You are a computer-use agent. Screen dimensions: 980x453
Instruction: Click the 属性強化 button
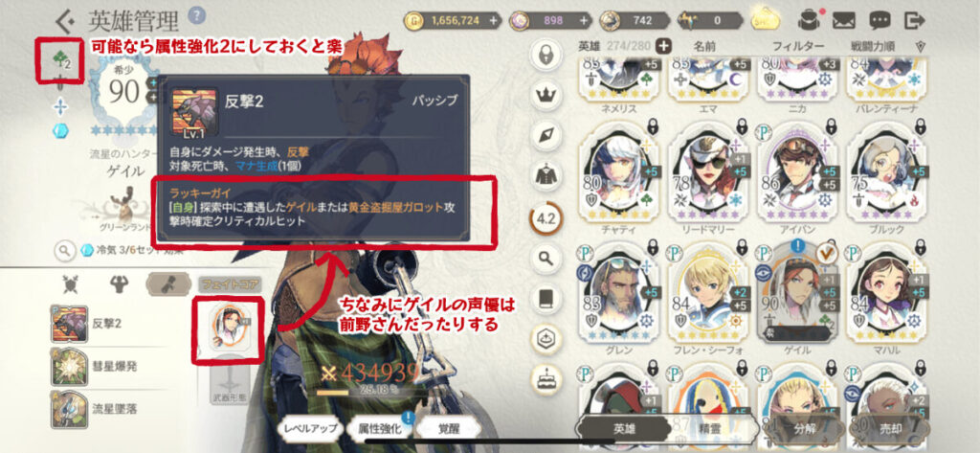(375, 429)
